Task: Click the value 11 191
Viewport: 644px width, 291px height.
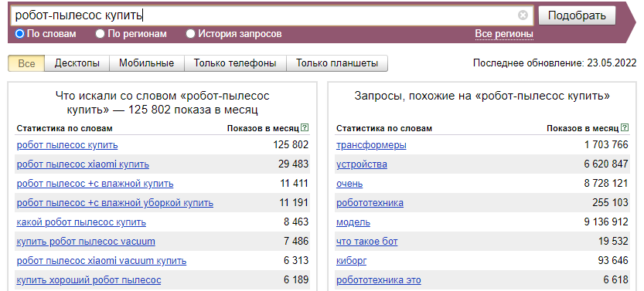Action: (x=295, y=203)
